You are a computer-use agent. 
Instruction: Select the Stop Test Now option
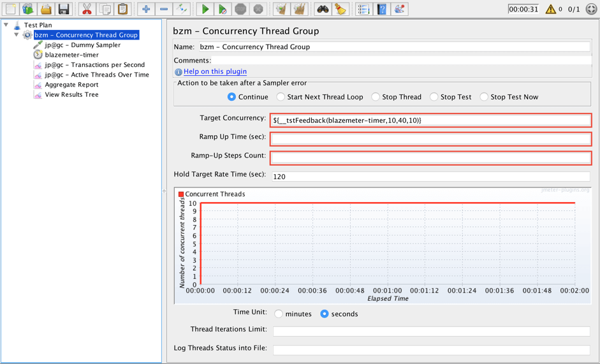(x=484, y=97)
